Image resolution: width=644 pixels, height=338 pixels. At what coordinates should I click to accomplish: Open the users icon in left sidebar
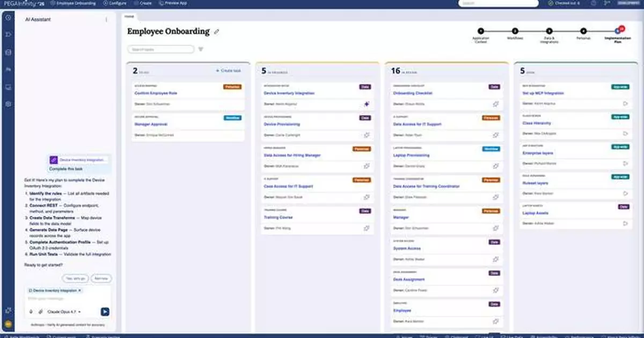(x=8, y=69)
